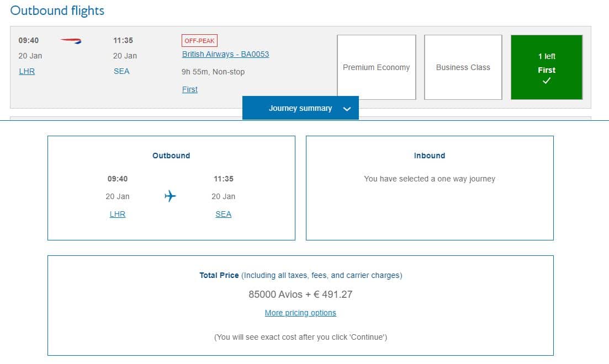
Task: Click the airplane icon in the Outbound summary
Action: click(170, 196)
